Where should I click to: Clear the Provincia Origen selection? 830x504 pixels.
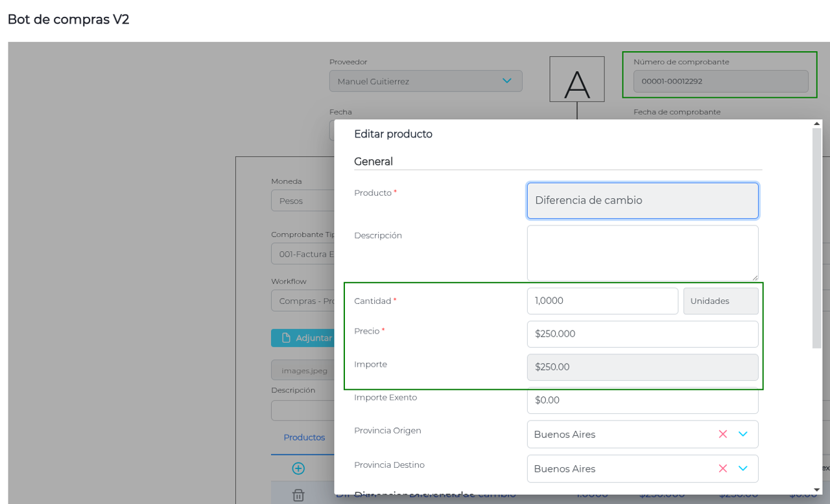(x=722, y=434)
